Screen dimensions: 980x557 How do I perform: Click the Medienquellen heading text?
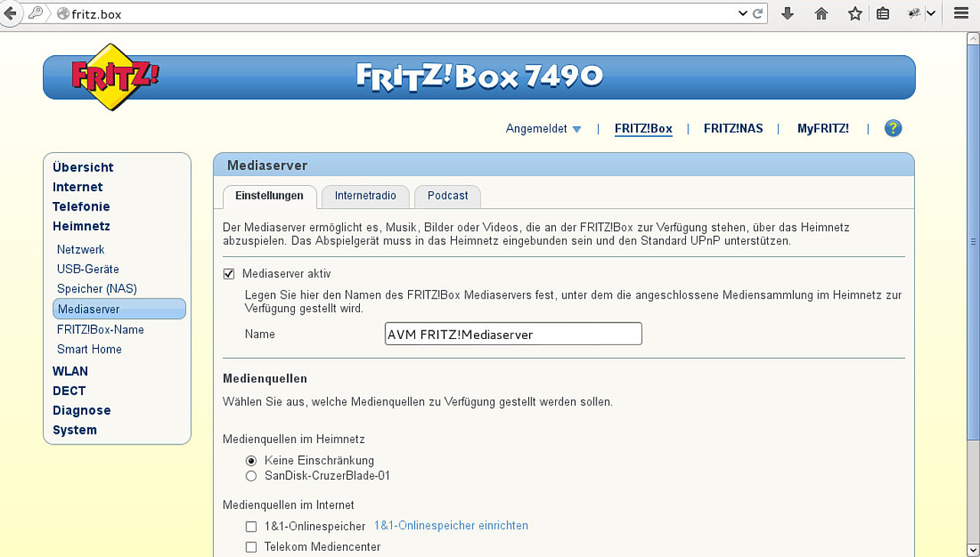[x=265, y=379]
